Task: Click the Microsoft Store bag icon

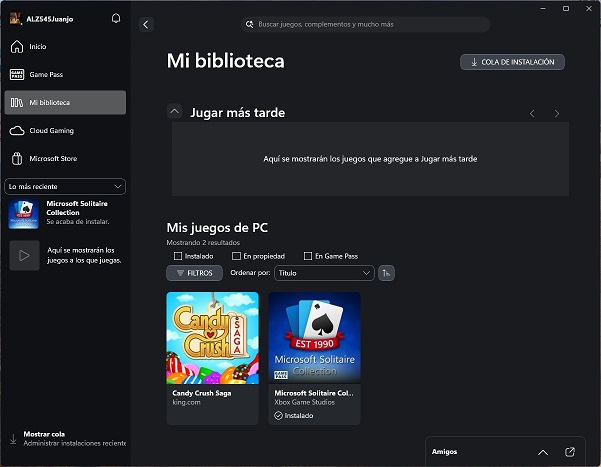Action: click(17, 158)
